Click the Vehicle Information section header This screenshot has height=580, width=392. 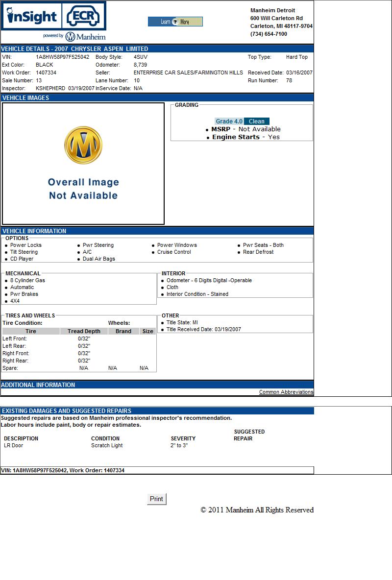[x=157, y=231]
